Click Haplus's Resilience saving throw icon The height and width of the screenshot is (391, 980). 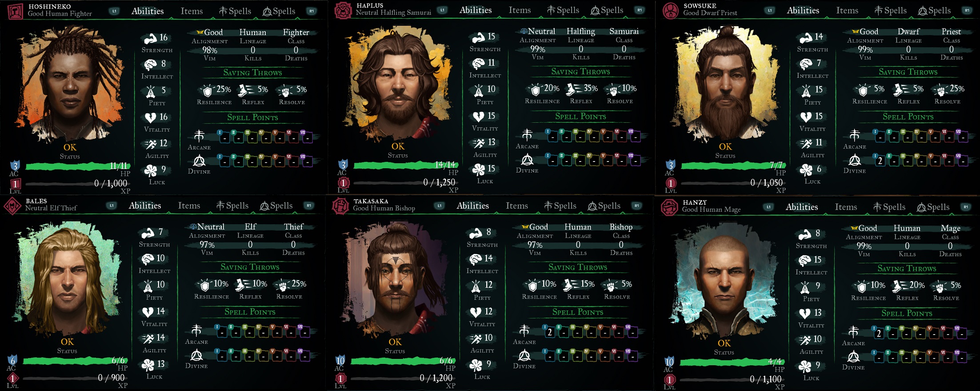coord(536,89)
